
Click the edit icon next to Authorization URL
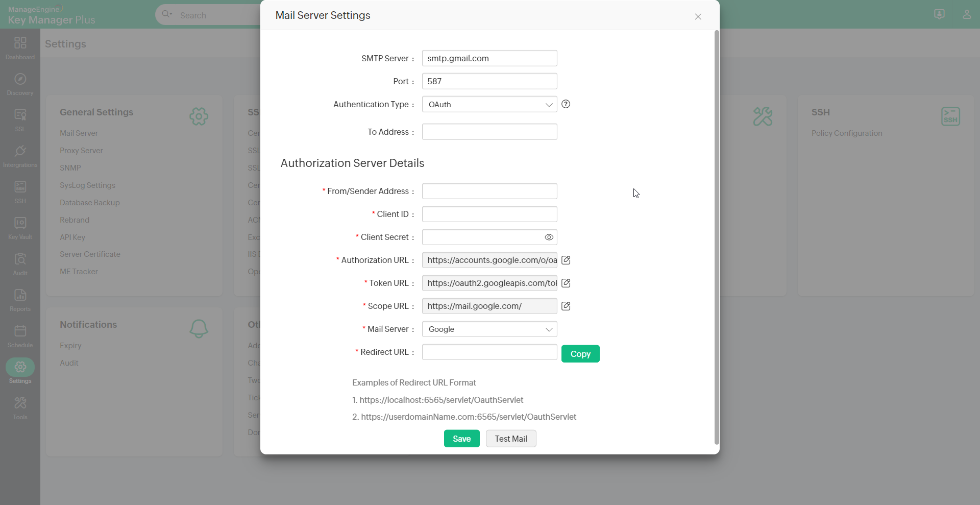[566, 260]
